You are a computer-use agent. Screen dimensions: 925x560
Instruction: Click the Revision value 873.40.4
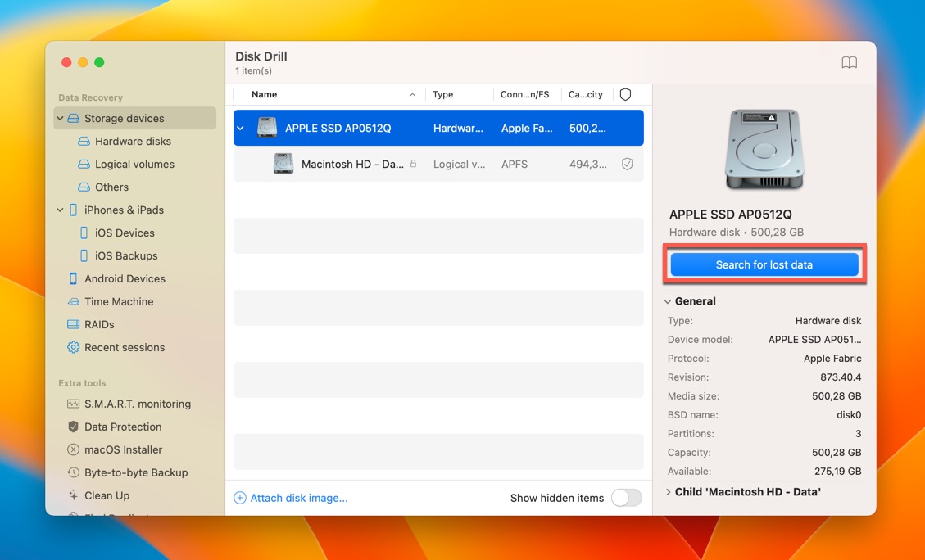tap(840, 377)
